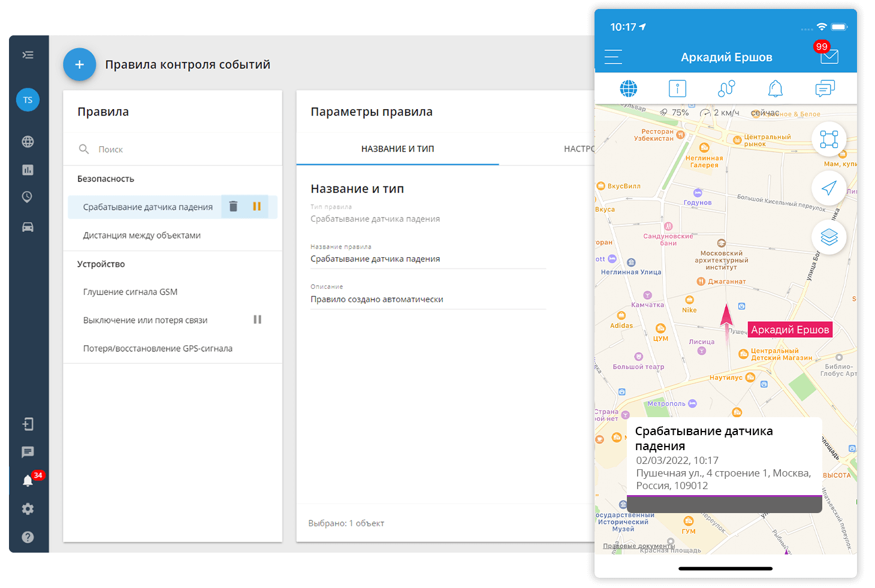Open settings gear in sidebar
875x588 pixels.
pos(28,509)
